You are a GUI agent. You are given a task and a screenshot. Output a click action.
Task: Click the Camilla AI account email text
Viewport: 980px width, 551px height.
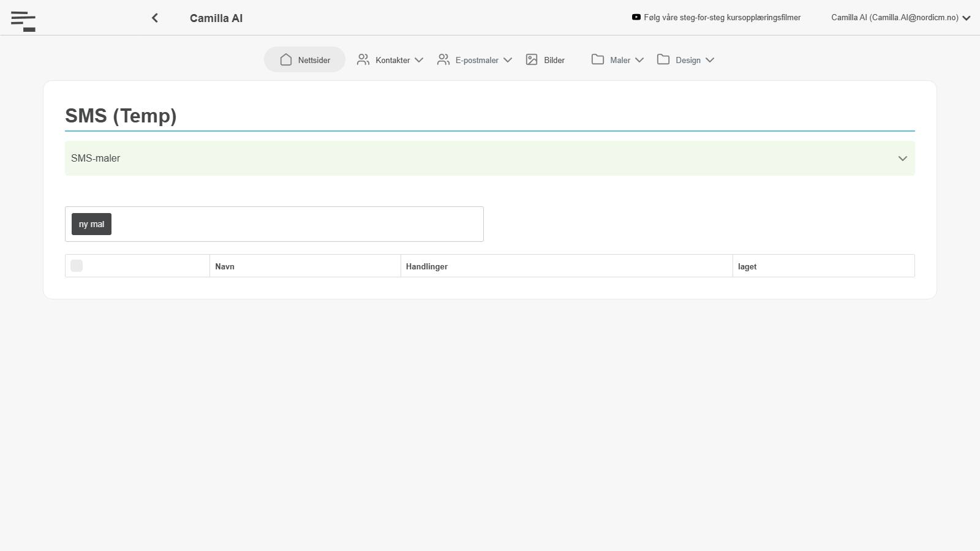[x=895, y=17]
